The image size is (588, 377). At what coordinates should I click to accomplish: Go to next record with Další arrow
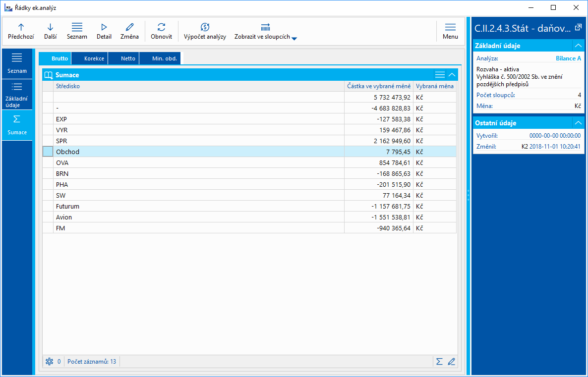coord(50,31)
